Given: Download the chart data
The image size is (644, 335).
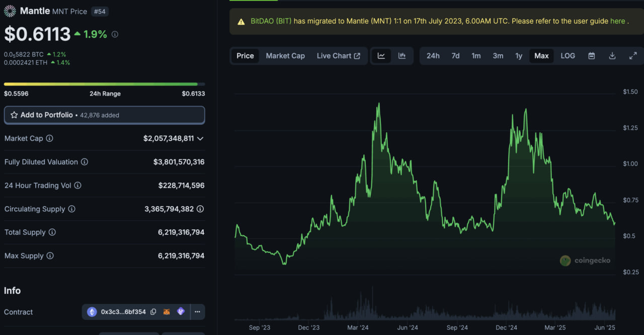Looking at the screenshot, I should click(612, 56).
